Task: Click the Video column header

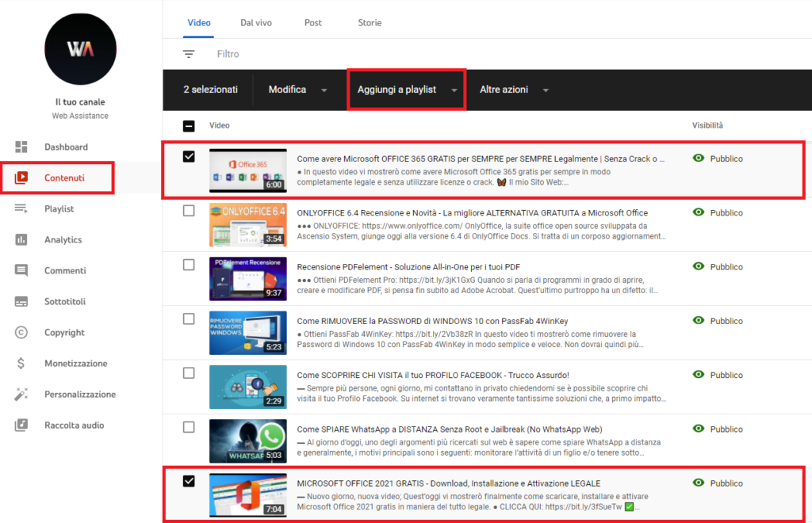Action: [220, 125]
